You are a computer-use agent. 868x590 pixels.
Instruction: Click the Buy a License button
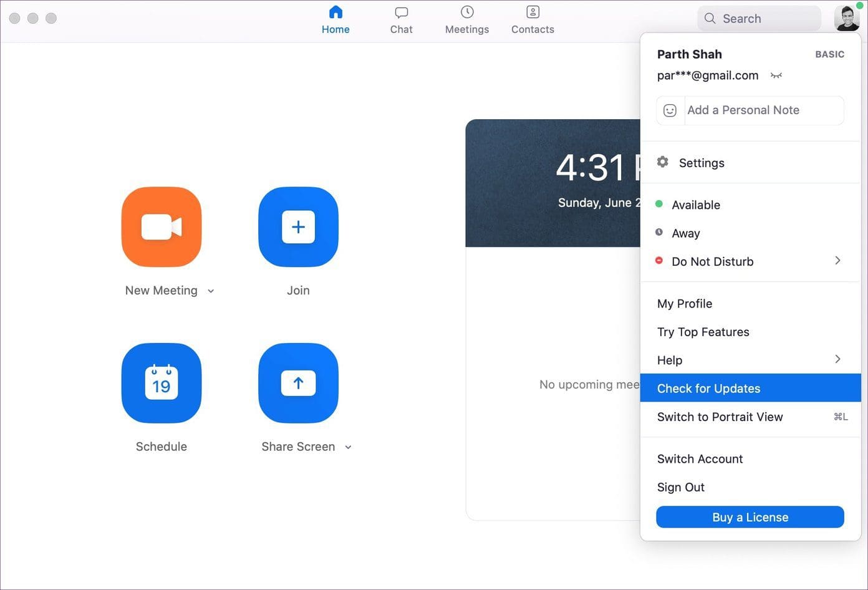tap(750, 517)
